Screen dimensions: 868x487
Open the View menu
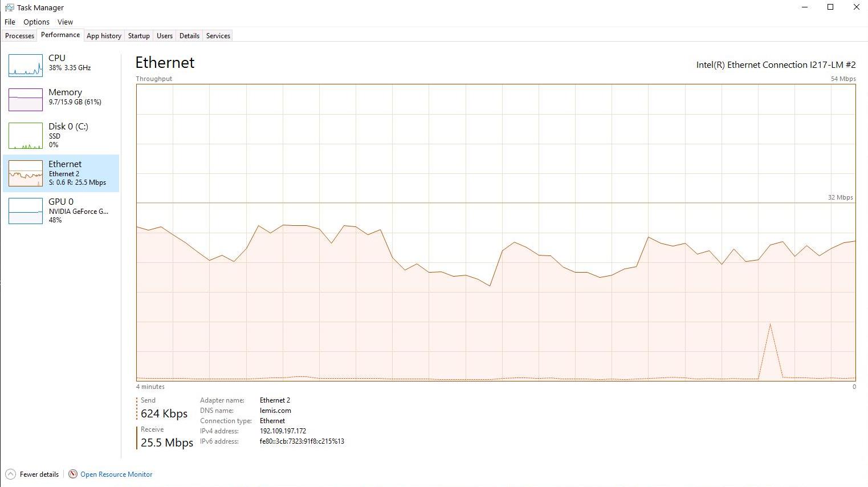pos(65,22)
